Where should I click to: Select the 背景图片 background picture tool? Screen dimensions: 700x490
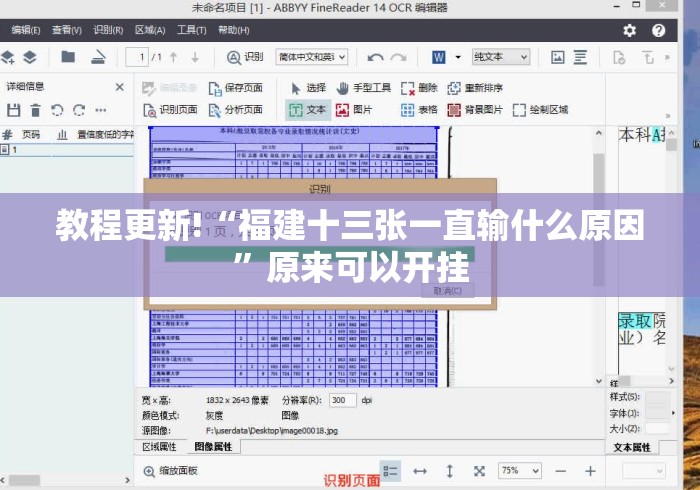click(475, 110)
